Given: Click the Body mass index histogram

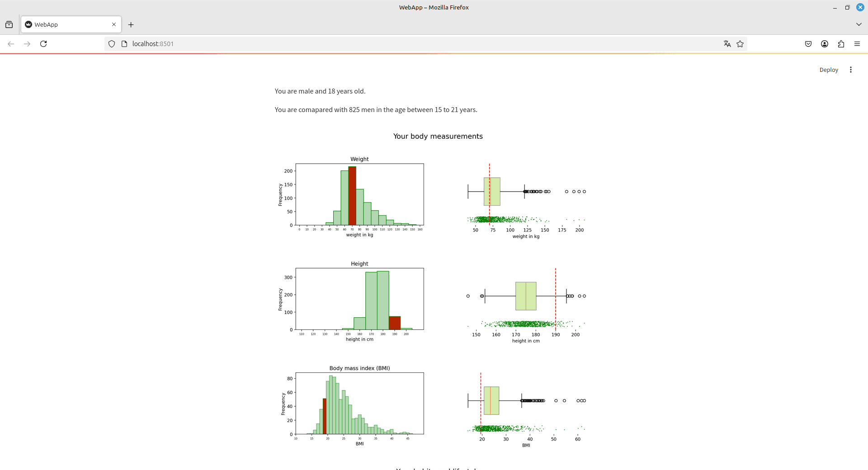Looking at the screenshot, I should pyautogui.click(x=352, y=406).
